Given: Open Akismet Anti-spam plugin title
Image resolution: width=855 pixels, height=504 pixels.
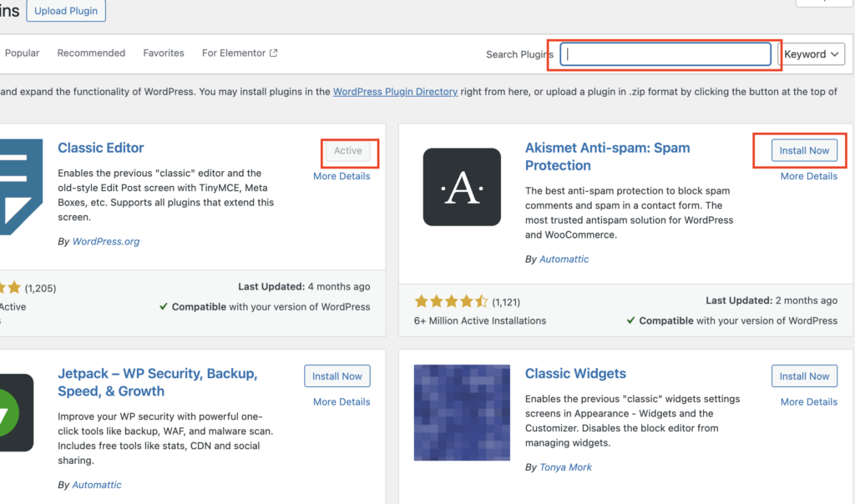Looking at the screenshot, I should point(608,156).
